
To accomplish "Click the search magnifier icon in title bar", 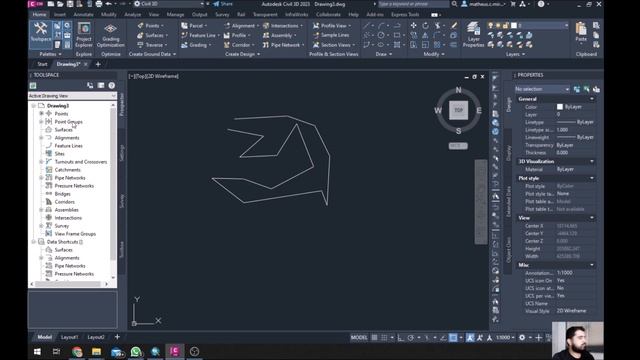I will tap(454, 4).
